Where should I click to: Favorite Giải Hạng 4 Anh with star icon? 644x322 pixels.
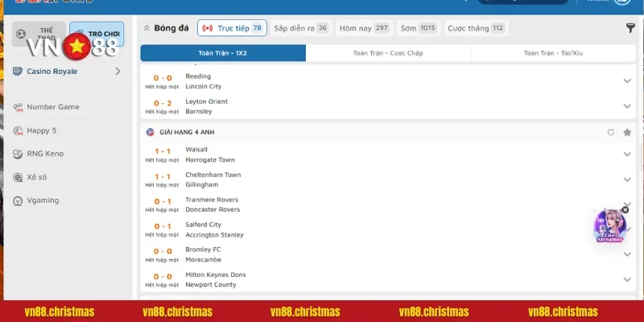627,132
